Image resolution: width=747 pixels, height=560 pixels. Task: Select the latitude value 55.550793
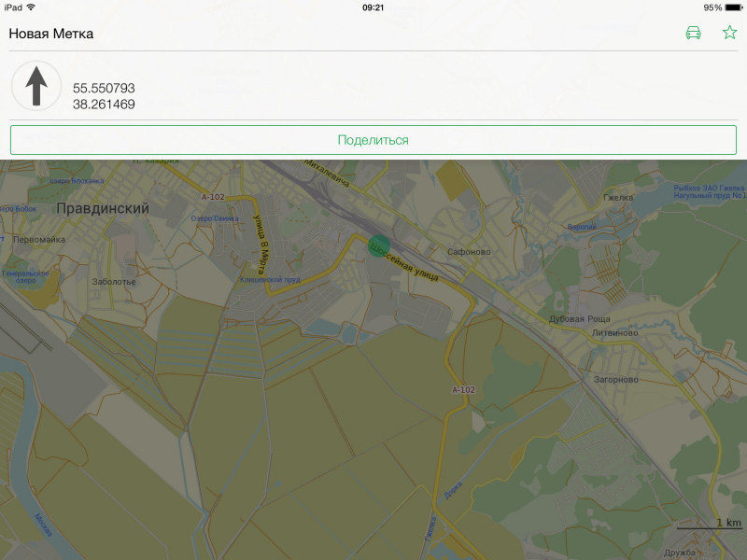[x=104, y=89]
